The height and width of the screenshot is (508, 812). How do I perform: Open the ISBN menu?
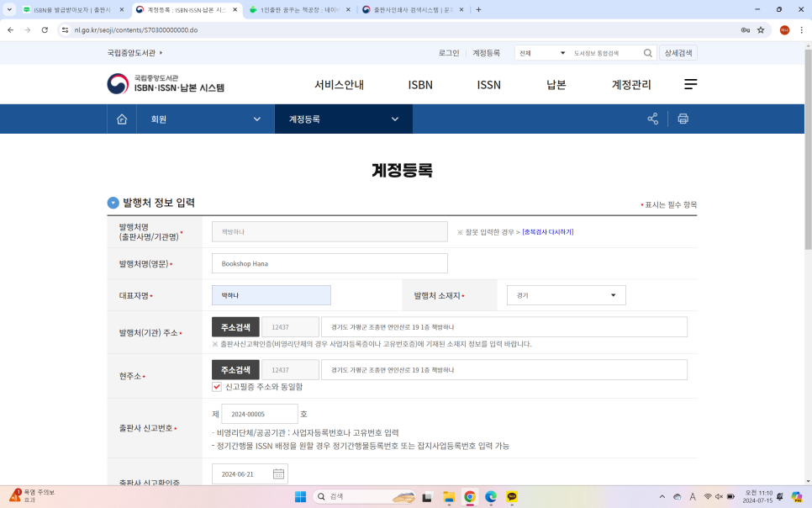point(420,84)
